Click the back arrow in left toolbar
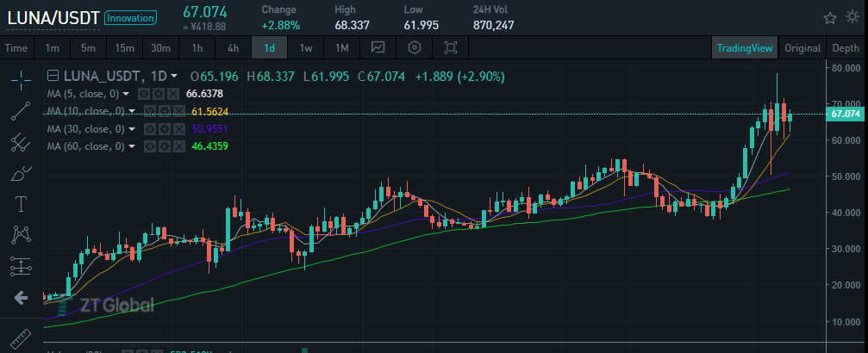 (x=21, y=298)
